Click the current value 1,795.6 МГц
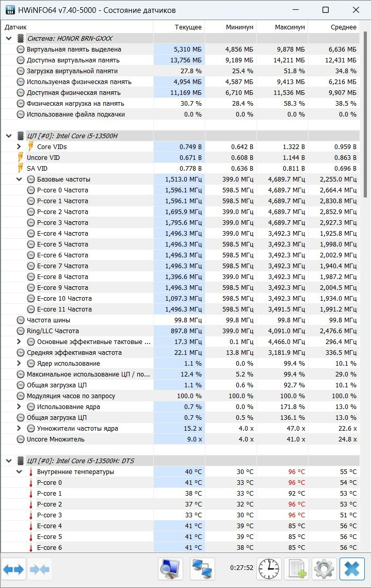371x588 pixels. click(184, 223)
